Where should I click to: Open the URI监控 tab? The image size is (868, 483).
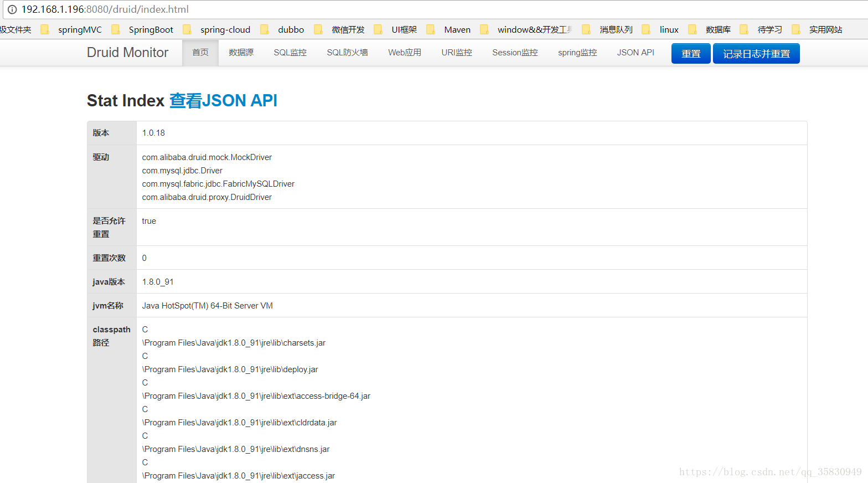(457, 53)
